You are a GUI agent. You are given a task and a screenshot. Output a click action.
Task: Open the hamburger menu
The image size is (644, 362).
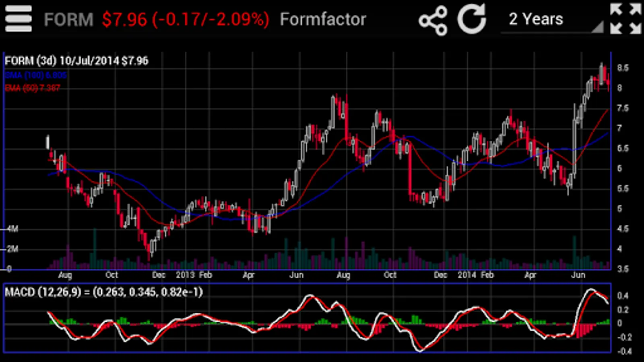click(18, 19)
